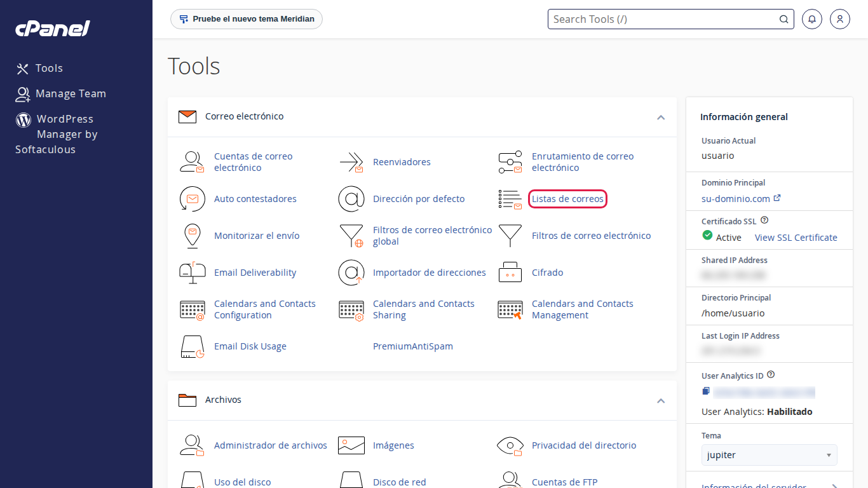Screen dimensions: 868x488
Task: Open WordPress Manager by Softaculous
Action: (x=57, y=134)
